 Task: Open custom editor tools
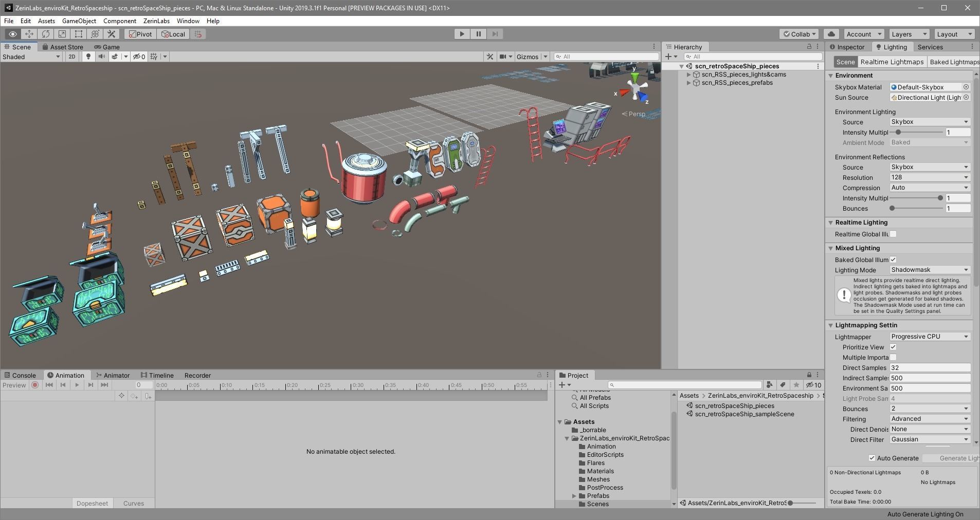(x=112, y=34)
